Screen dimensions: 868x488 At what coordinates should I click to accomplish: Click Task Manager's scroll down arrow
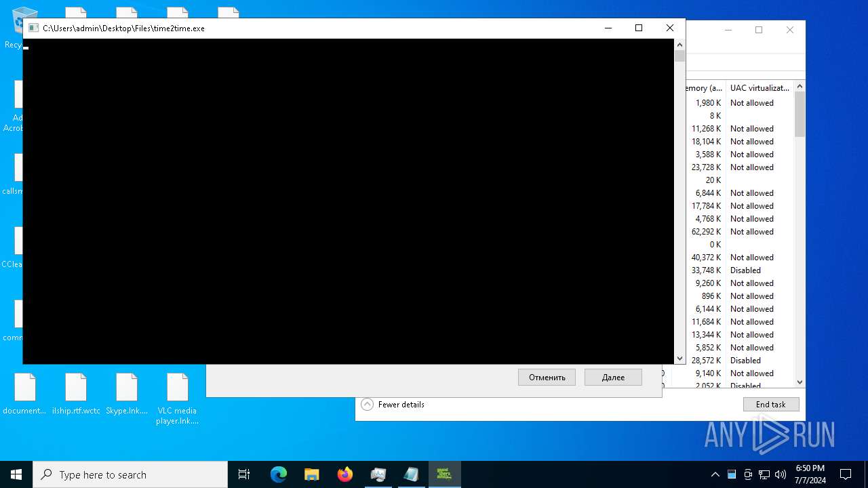pos(800,382)
